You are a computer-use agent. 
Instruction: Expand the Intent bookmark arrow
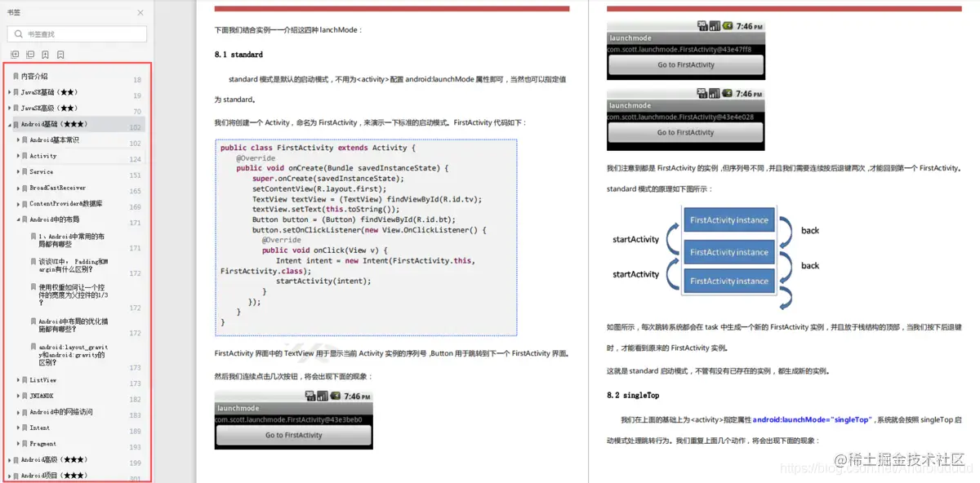(x=18, y=428)
